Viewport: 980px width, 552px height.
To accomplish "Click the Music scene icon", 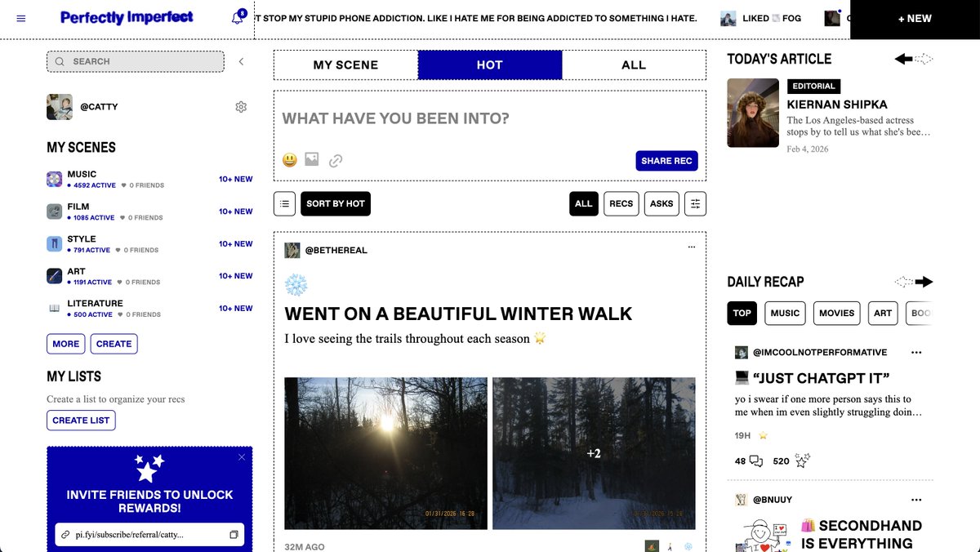I will click(55, 179).
